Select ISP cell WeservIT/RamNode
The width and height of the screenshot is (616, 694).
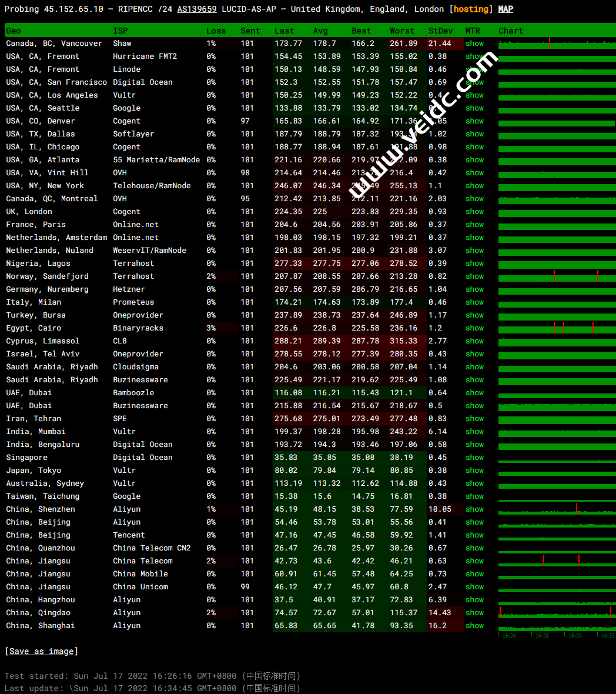(149, 251)
